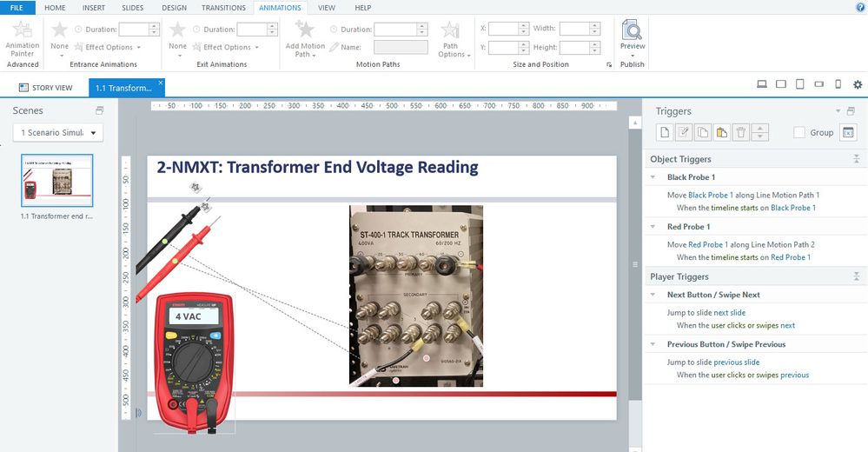The width and height of the screenshot is (868, 452).
Task: Switch to phone landscape preview icon
Action: coord(818,84)
